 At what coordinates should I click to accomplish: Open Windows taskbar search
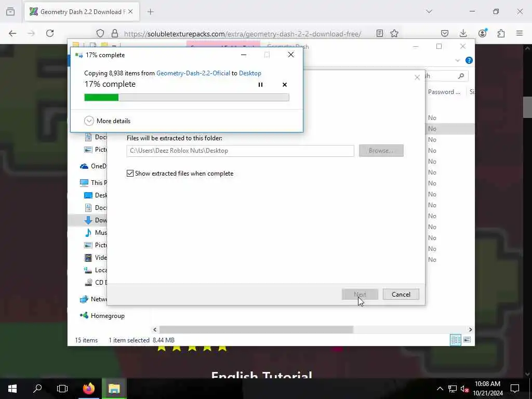(37, 389)
